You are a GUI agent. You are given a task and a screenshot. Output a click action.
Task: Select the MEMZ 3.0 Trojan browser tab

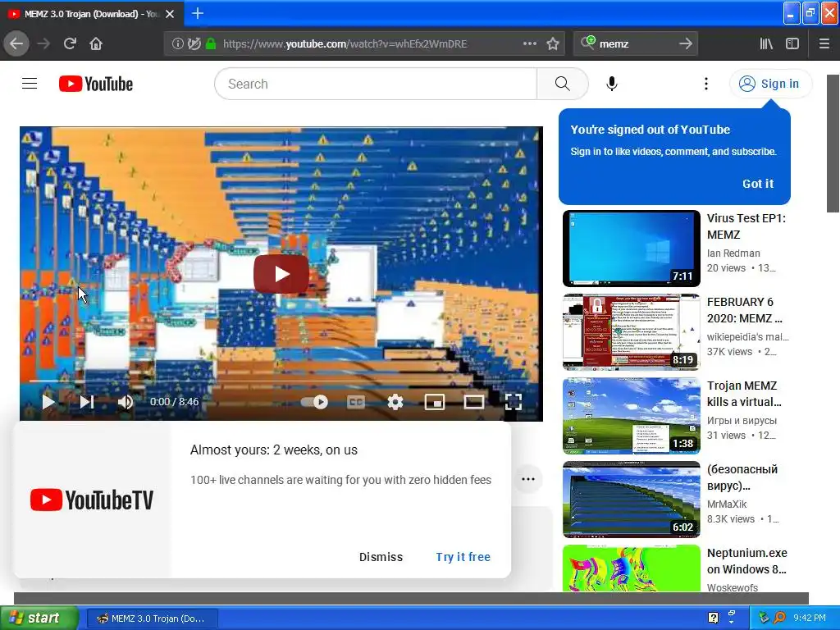(92, 14)
